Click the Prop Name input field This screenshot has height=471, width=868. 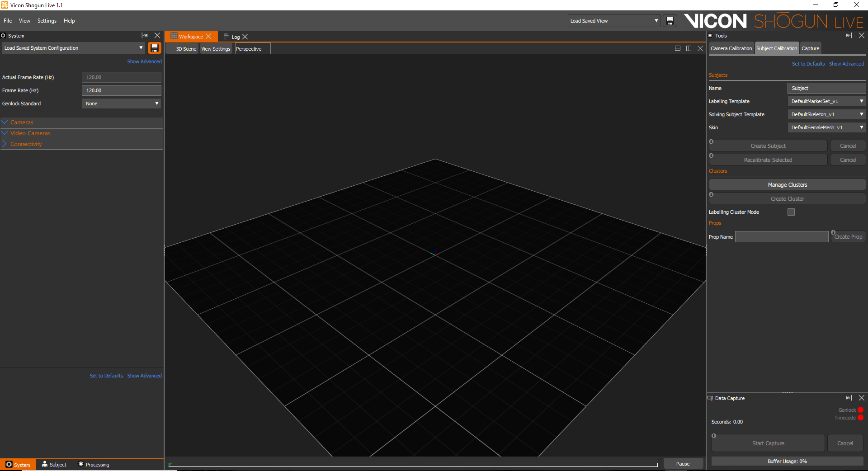click(781, 237)
